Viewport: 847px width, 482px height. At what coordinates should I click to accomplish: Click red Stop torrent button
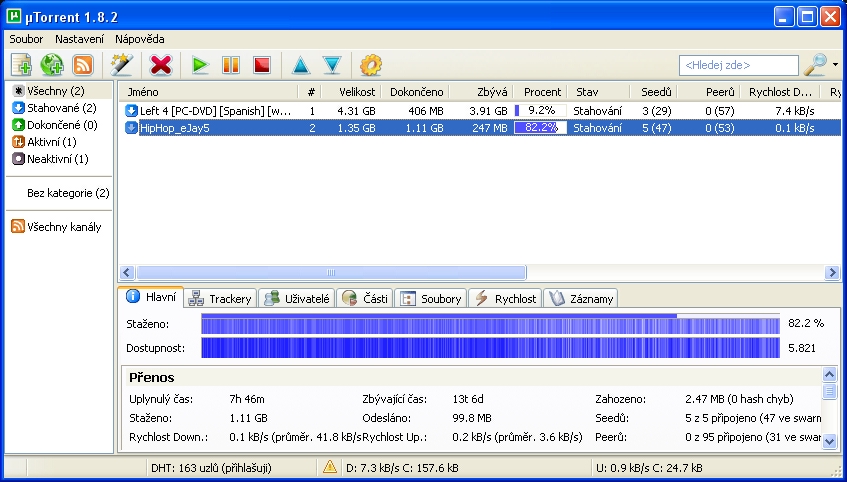tap(262, 65)
